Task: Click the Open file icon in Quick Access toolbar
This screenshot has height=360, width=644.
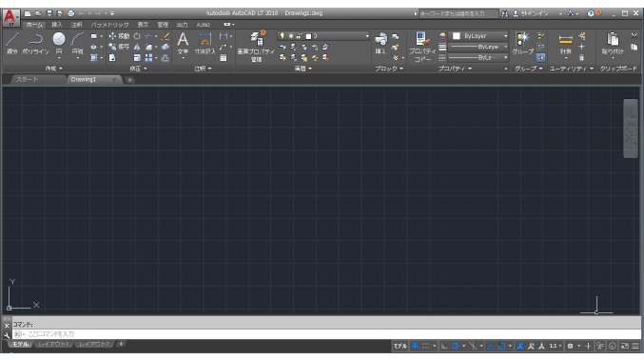Action: click(x=39, y=13)
